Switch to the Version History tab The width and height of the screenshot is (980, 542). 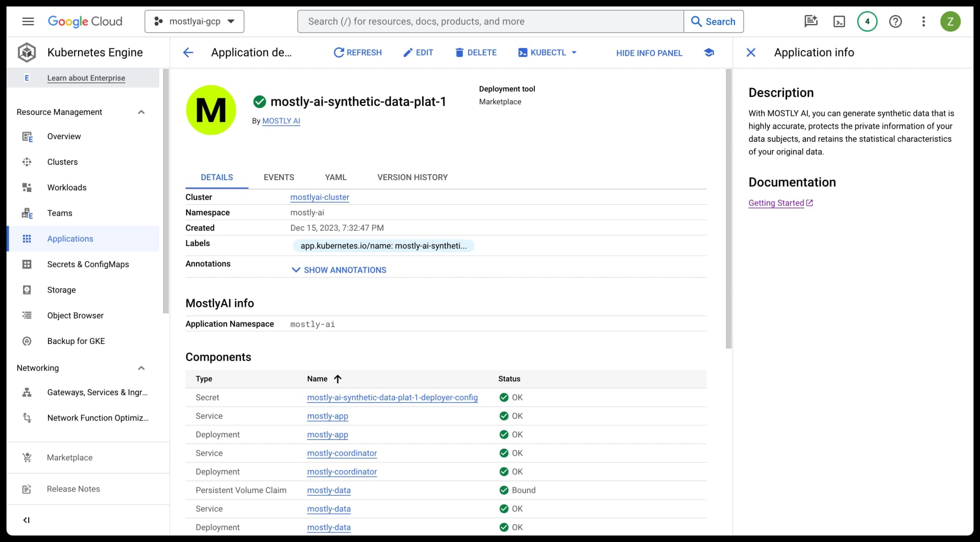click(412, 177)
